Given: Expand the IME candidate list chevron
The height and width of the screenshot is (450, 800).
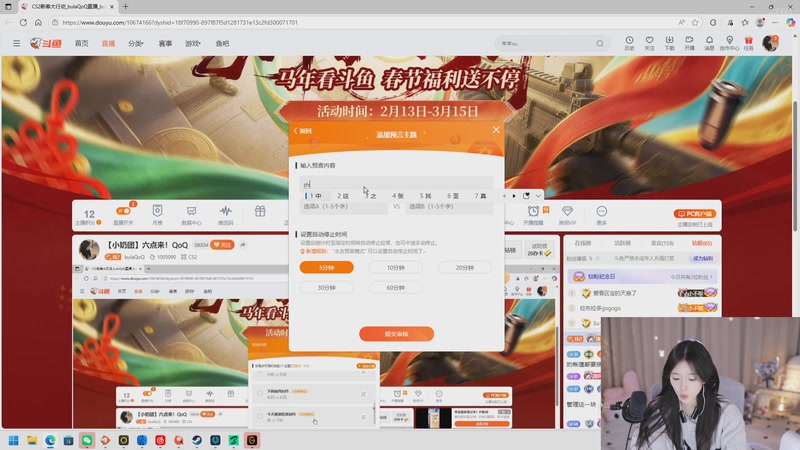Looking at the screenshot, I should (538, 196).
